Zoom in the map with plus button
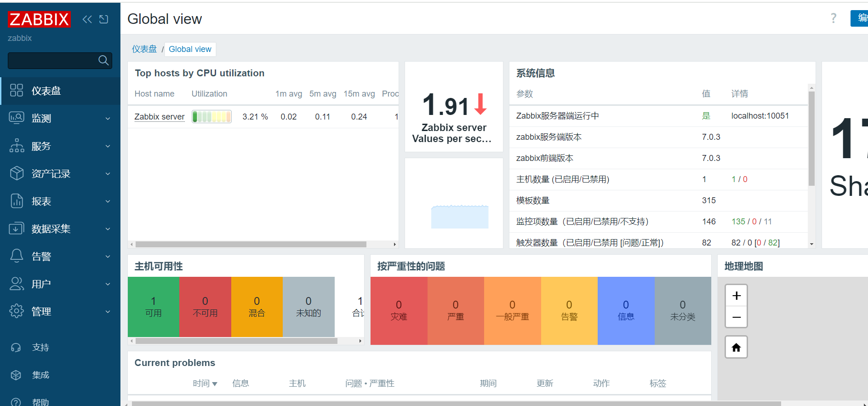This screenshot has width=868, height=406. pos(736,296)
